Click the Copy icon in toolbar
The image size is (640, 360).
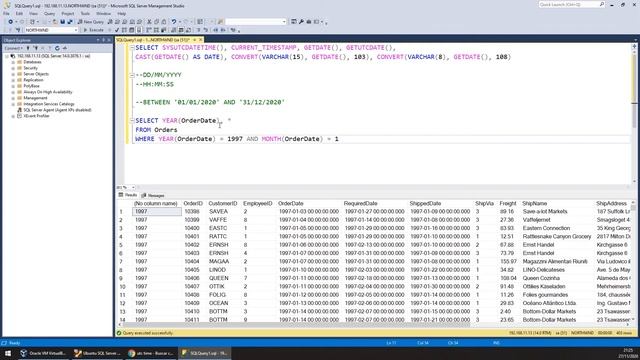point(157,22)
